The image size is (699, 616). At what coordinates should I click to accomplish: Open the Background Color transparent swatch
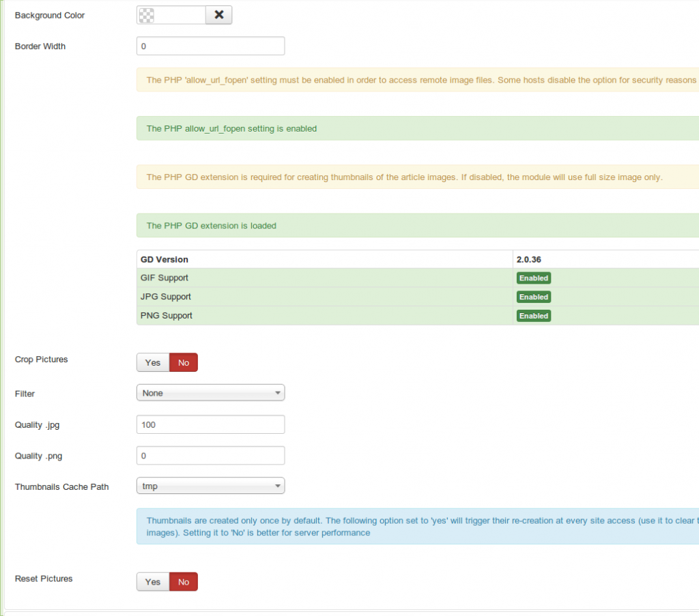[145, 15]
